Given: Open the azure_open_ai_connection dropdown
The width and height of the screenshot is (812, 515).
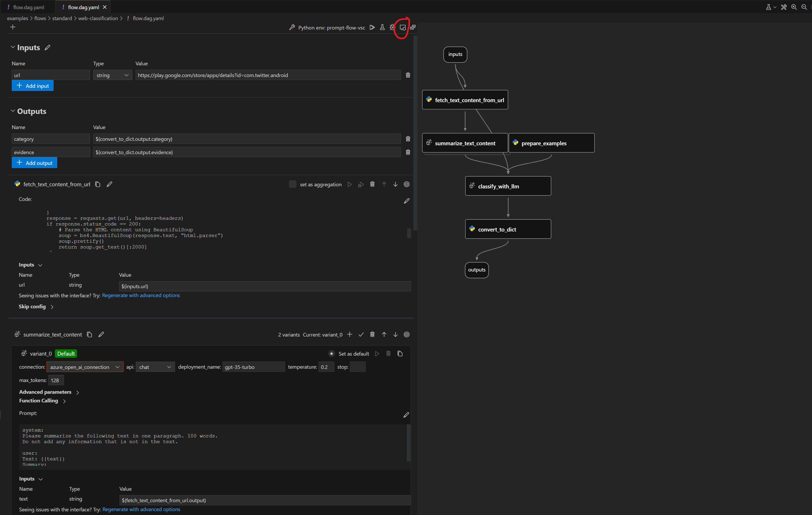Looking at the screenshot, I should click(85, 367).
